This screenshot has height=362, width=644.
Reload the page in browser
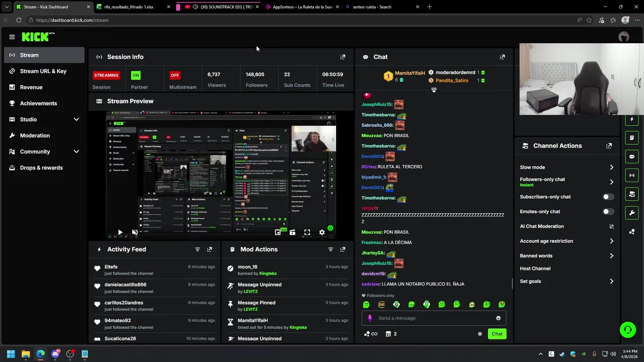[x=19, y=20]
